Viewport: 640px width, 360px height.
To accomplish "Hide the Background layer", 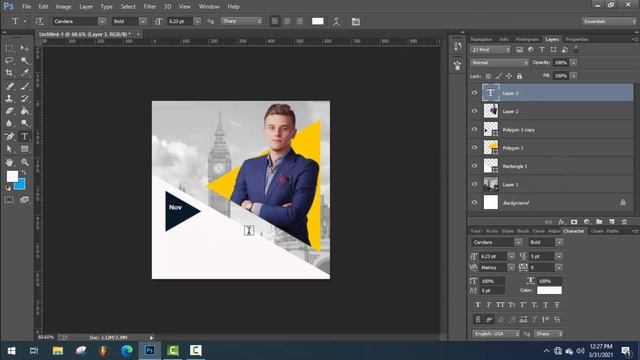I will tap(474, 202).
